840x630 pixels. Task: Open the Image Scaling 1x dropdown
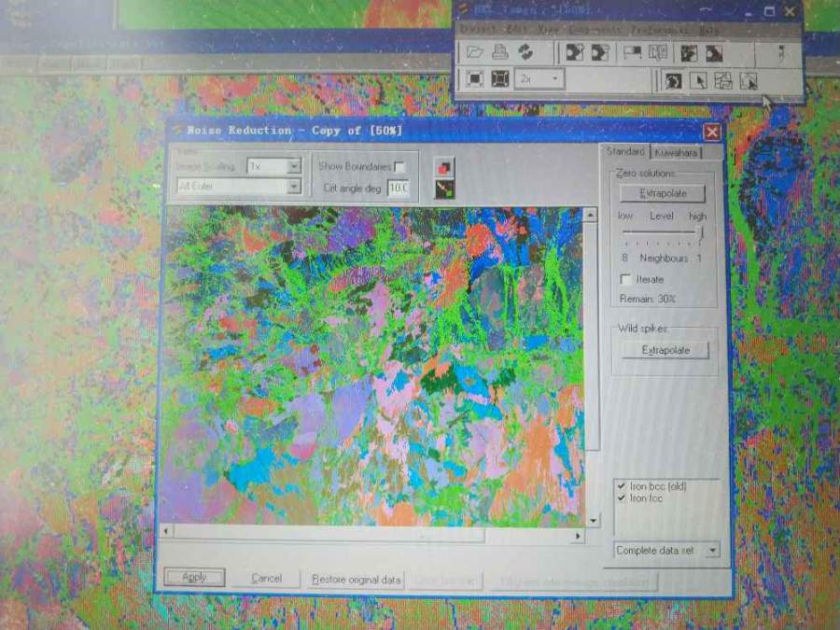click(273, 167)
